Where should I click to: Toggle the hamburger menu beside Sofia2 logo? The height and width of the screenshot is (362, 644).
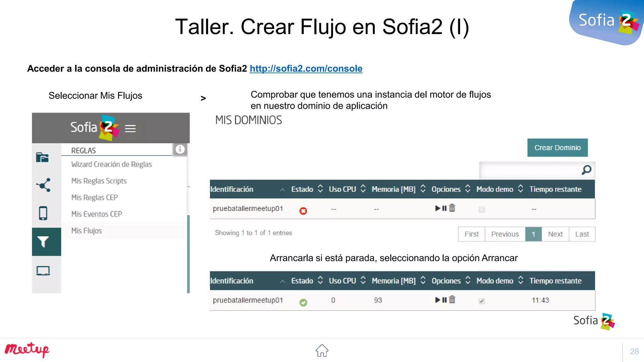130,129
